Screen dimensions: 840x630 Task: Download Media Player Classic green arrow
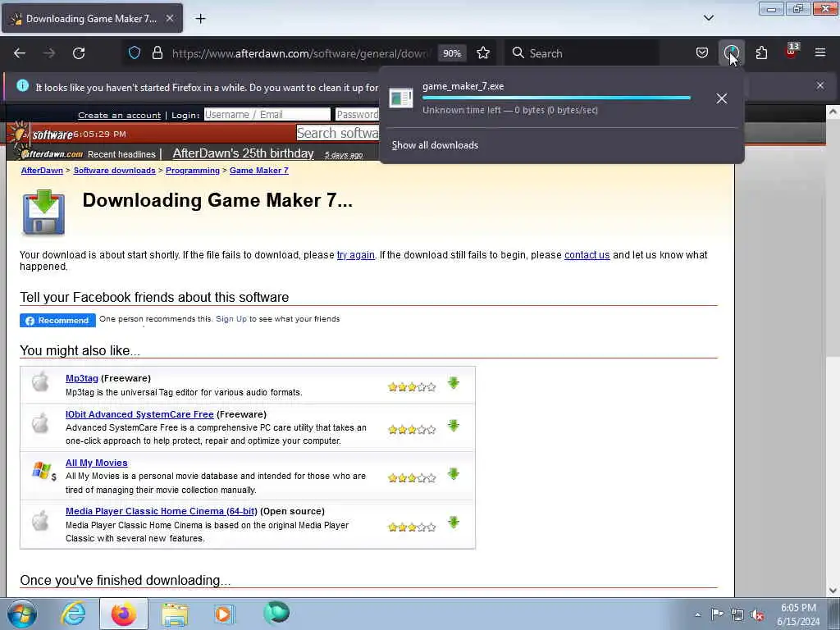pos(454,523)
